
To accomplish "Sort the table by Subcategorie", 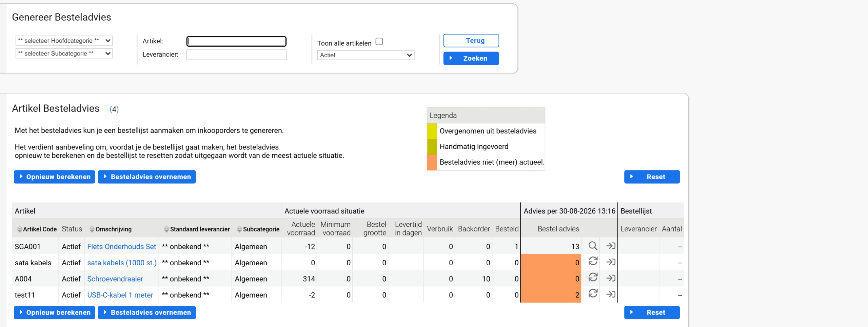I will coord(258,229).
